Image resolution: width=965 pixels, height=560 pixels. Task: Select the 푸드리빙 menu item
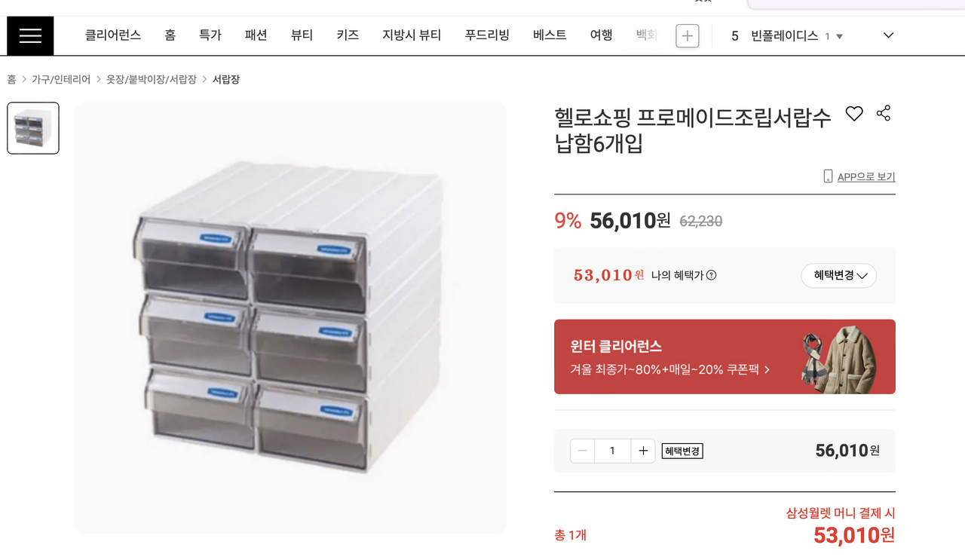pyautogui.click(x=487, y=35)
